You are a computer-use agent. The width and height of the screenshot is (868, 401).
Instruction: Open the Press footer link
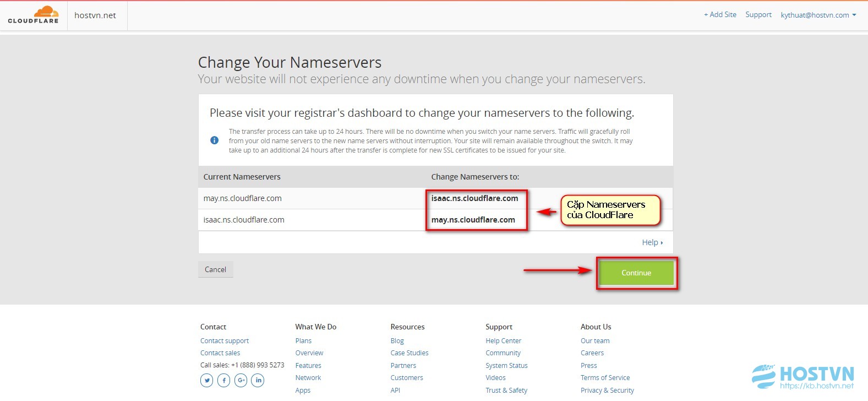tap(588, 366)
